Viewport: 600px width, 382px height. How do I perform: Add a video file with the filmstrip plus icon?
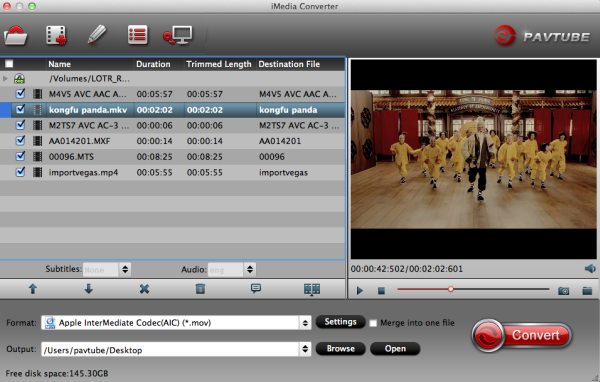click(56, 36)
